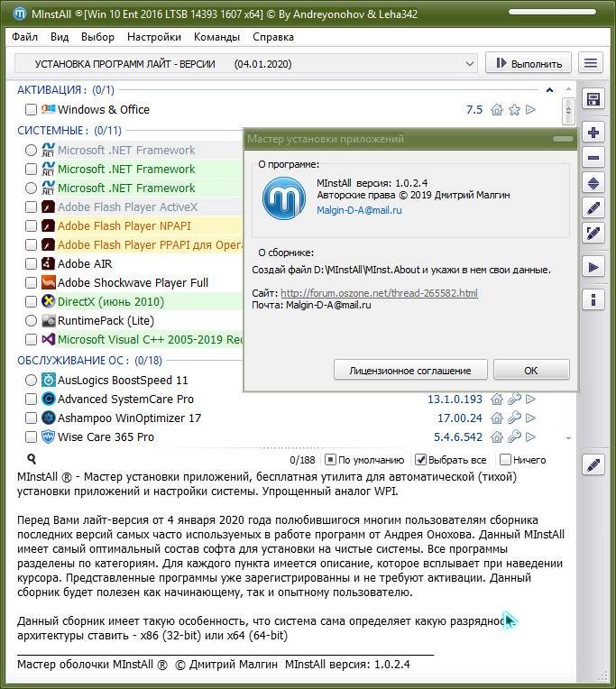Click key icon in Ashampoo WinOptimizer row
The height and width of the screenshot is (689, 616).
pos(514,418)
